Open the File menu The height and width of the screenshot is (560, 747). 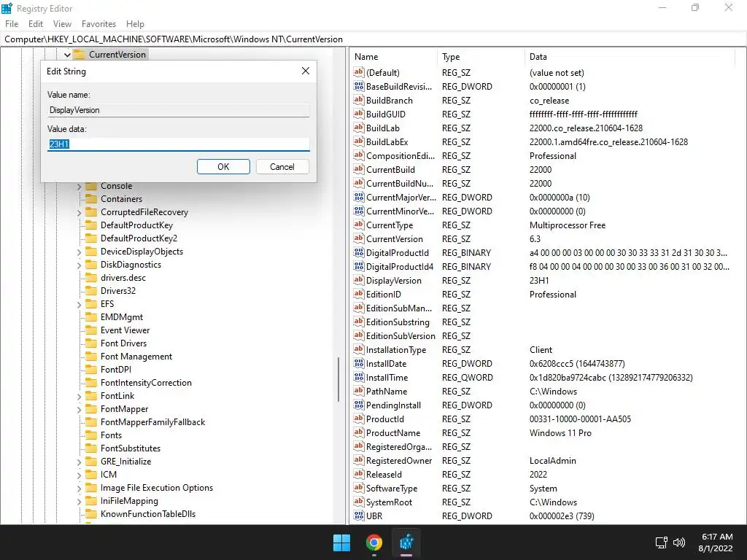12,24
